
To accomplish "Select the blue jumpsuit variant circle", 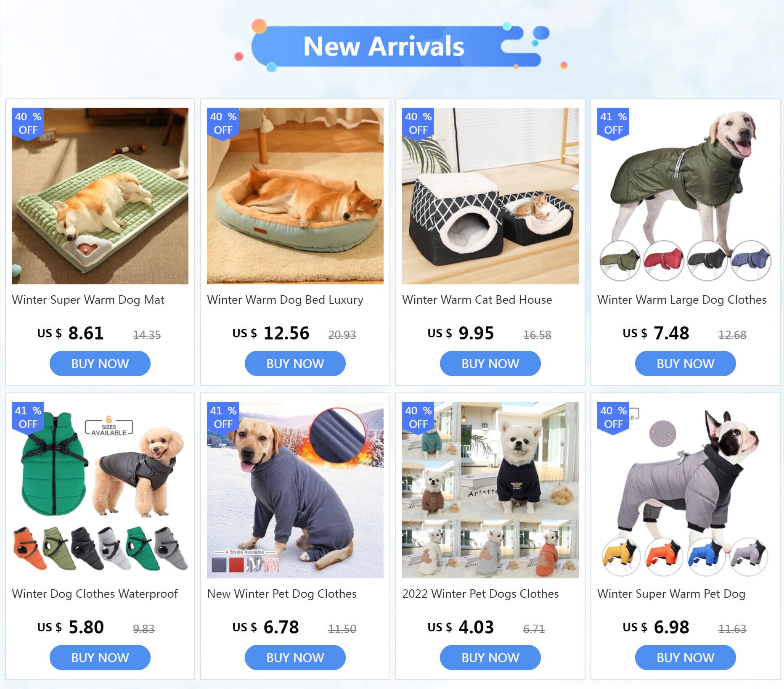I will [x=707, y=556].
